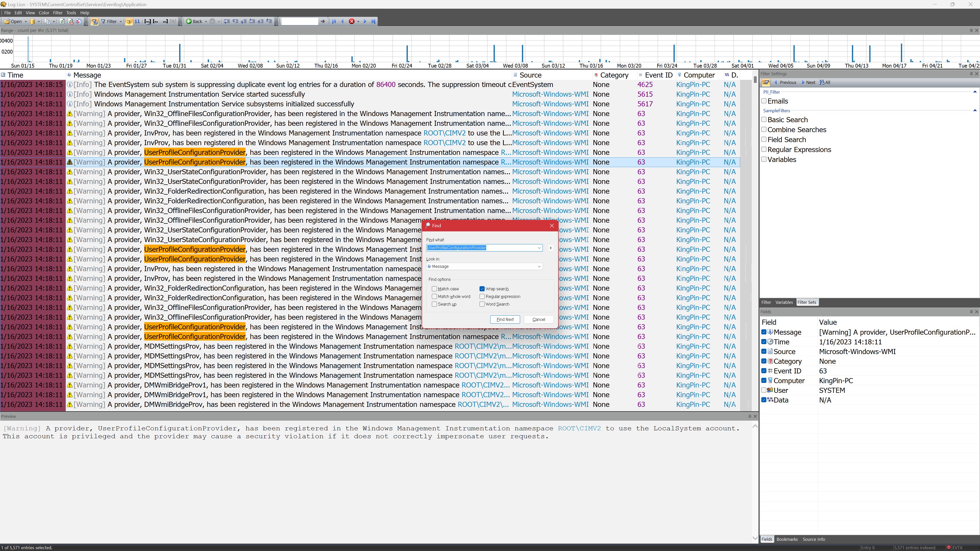Click the yellow database cylinder toolbar icon

click(x=33, y=21)
